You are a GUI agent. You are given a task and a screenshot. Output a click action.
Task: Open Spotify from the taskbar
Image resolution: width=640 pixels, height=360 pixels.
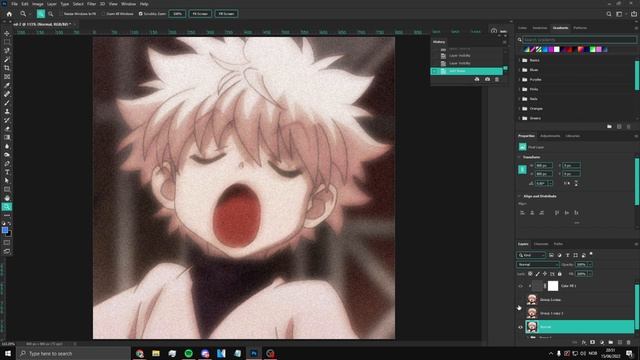pyautogui.click(x=189, y=353)
